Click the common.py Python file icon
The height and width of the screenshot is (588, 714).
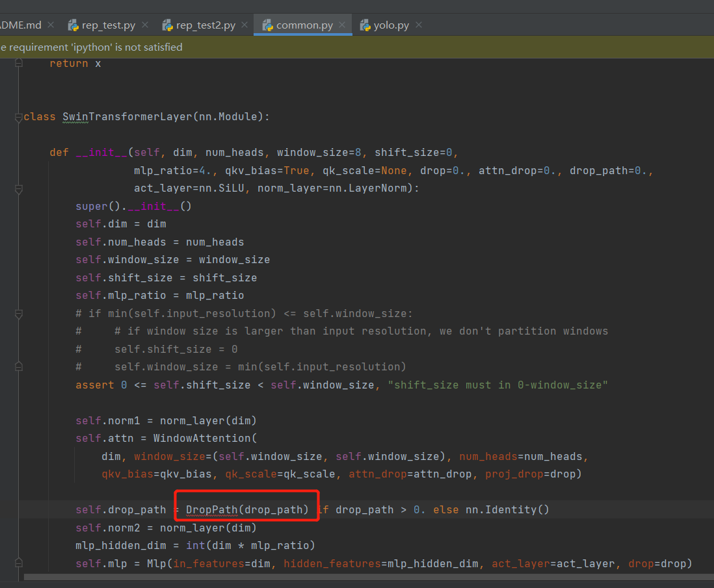pyautogui.click(x=268, y=25)
